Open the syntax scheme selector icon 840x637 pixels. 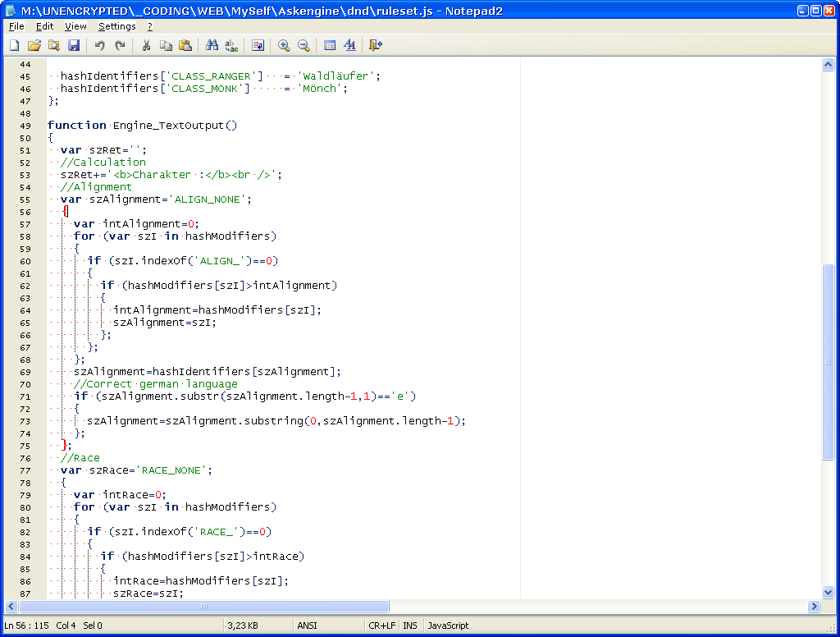(330, 46)
